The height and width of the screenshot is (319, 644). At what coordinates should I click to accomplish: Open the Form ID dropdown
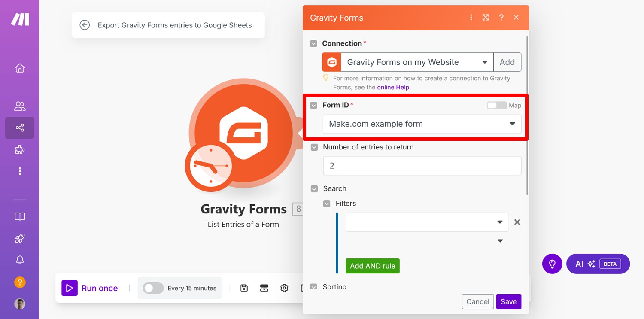click(422, 124)
